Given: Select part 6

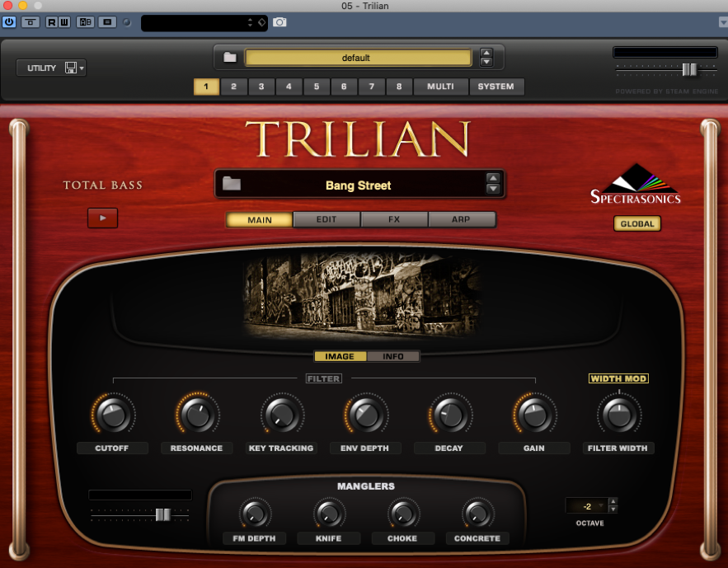Looking at the screenshot, I should coord(344,87).
